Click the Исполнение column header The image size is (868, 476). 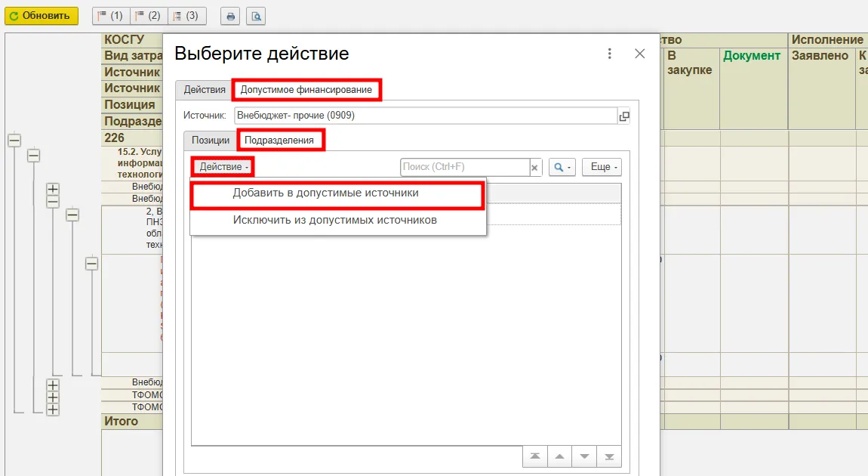[x=827, y=39]
